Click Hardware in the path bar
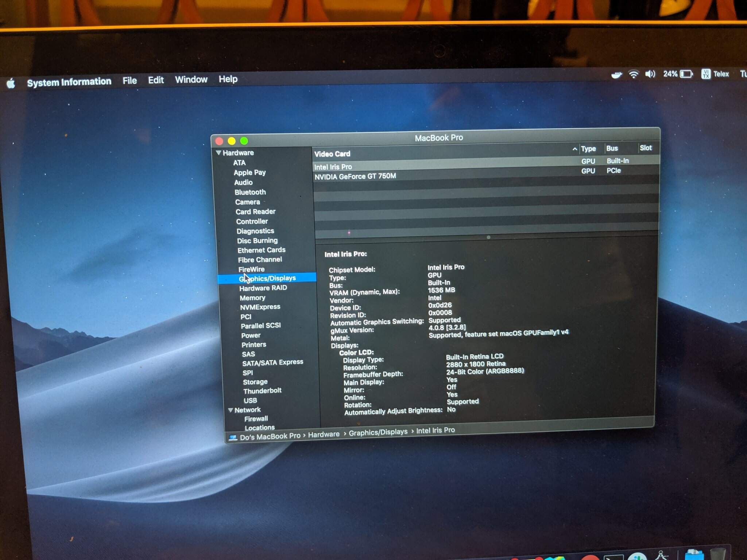This screenshot has height=560, width=747. click(x=324, y=434)
